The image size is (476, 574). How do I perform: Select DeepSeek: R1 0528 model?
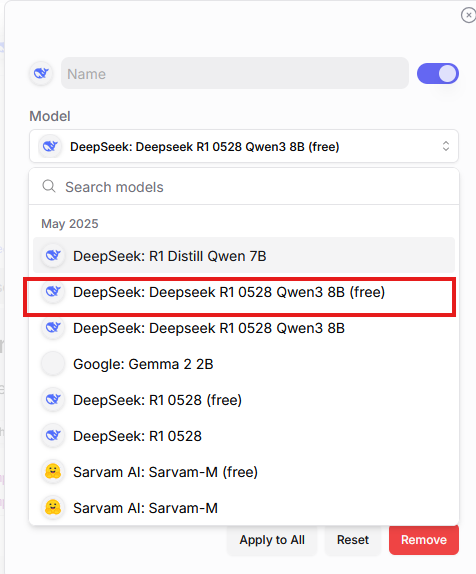point(244,436)
